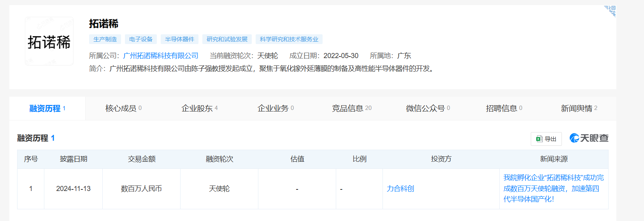Image resolution: width=644 pixels, height=221 pixels.
Task: Open the 微信公众号 tab
Action: pyautogui.click(x=428, y=108)
